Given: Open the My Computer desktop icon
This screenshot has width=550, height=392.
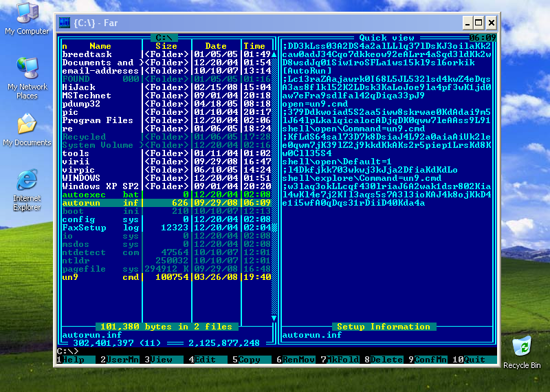Looking at the screenshot, I should [27, 19].
